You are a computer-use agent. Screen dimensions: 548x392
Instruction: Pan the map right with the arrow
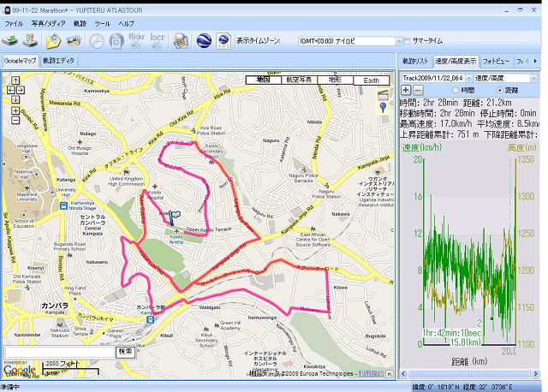pyautogui.click(x=20, y=90)
